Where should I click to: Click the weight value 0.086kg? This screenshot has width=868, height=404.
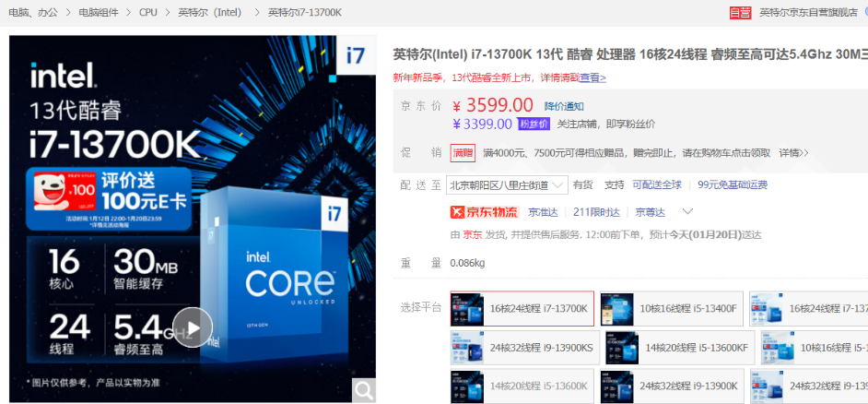coord(468,263)
